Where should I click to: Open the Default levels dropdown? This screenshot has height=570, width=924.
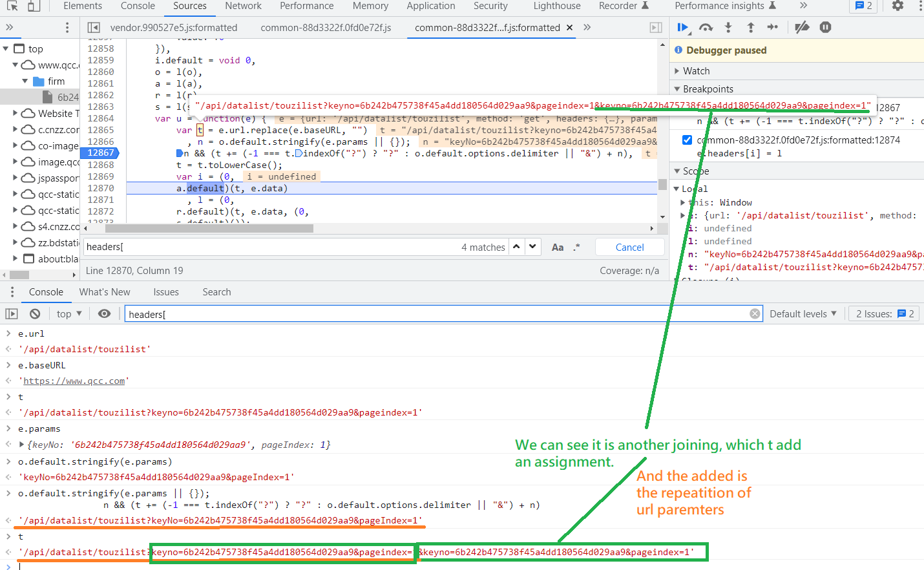click(803, 313)
